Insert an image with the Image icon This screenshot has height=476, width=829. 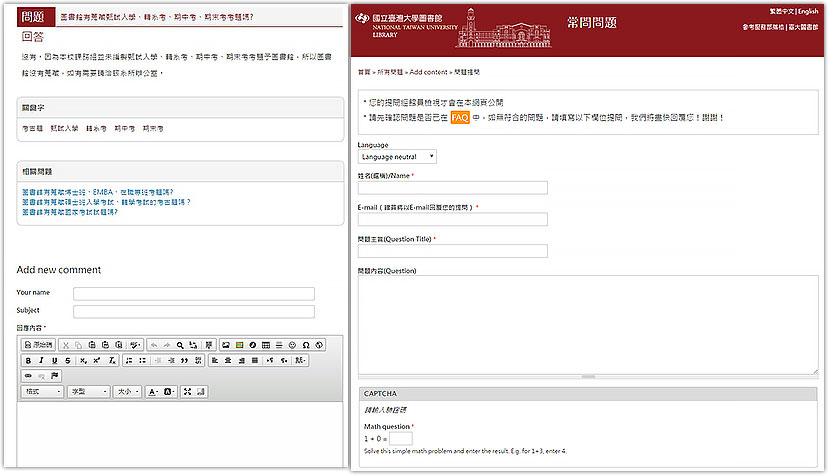tap(226, 345)
